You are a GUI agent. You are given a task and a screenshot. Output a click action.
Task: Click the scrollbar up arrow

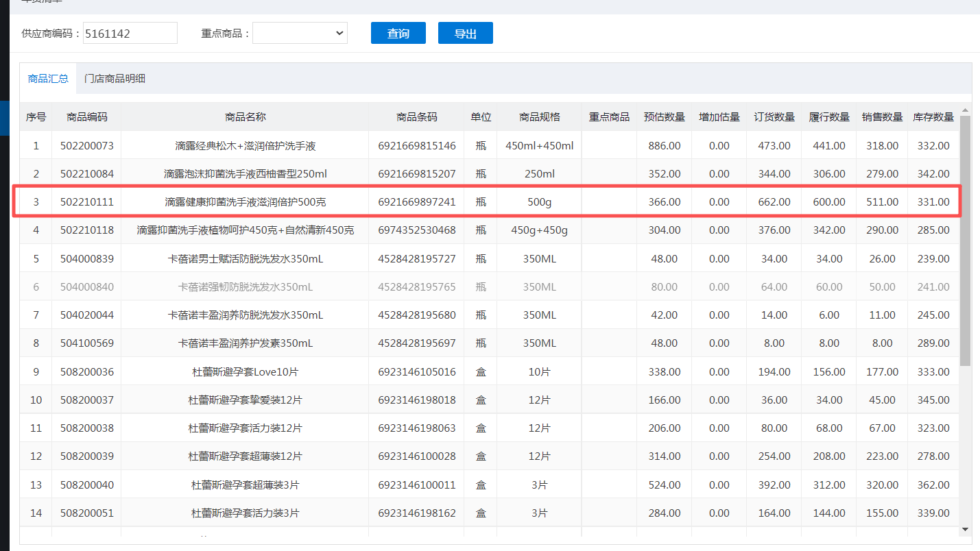point(966,110)
